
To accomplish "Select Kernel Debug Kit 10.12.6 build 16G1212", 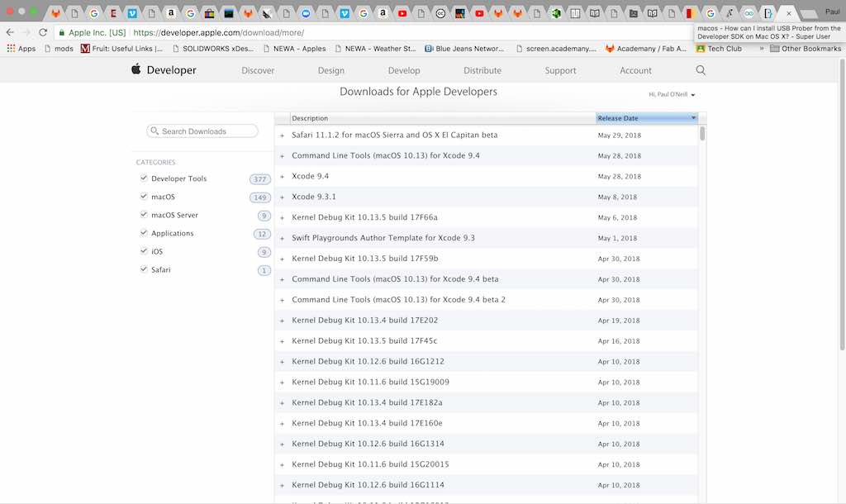I will [368, 361].
